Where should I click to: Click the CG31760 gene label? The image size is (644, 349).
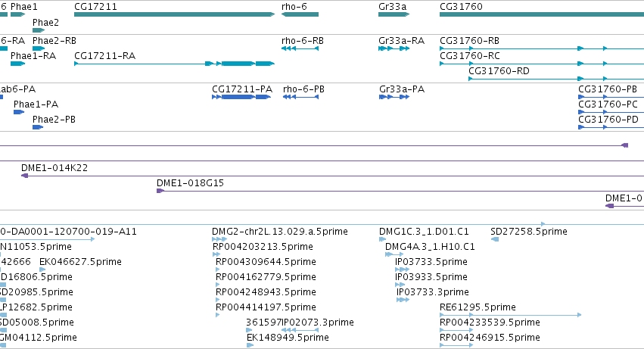point(461,7)
